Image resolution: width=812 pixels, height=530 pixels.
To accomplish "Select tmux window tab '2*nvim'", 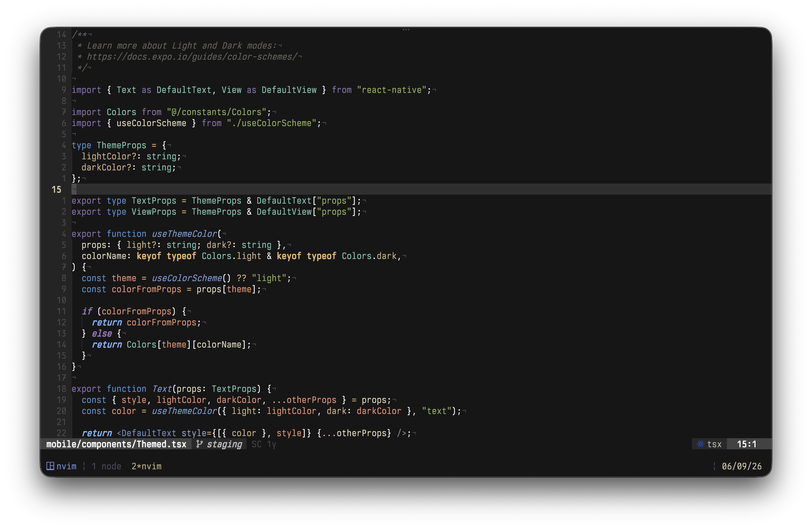I will tap(147, 466).
